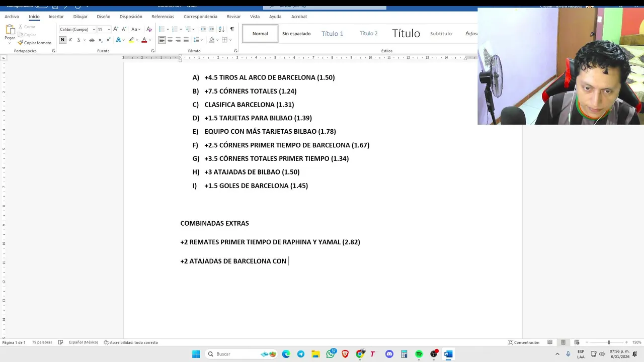Toggle strikethrough formatting
The height and width of the screenshot is (362, 644).
[92, 40]
